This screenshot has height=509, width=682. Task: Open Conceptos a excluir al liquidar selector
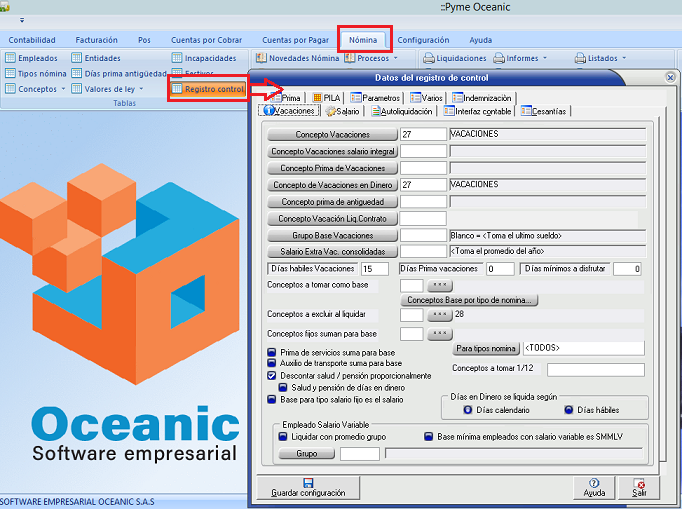click(440, 315)
